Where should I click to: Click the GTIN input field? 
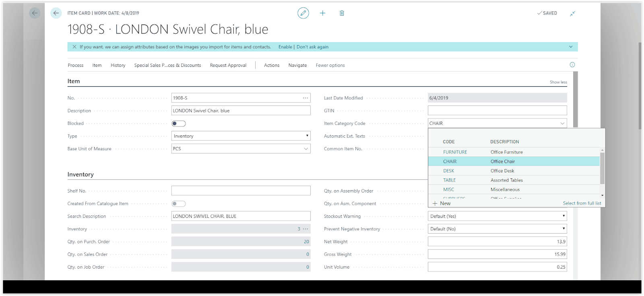pyautogui.click(x=497, y=110)
